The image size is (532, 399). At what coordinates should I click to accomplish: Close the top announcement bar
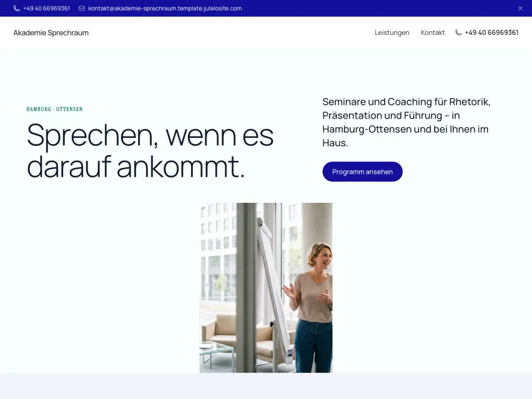520,8
